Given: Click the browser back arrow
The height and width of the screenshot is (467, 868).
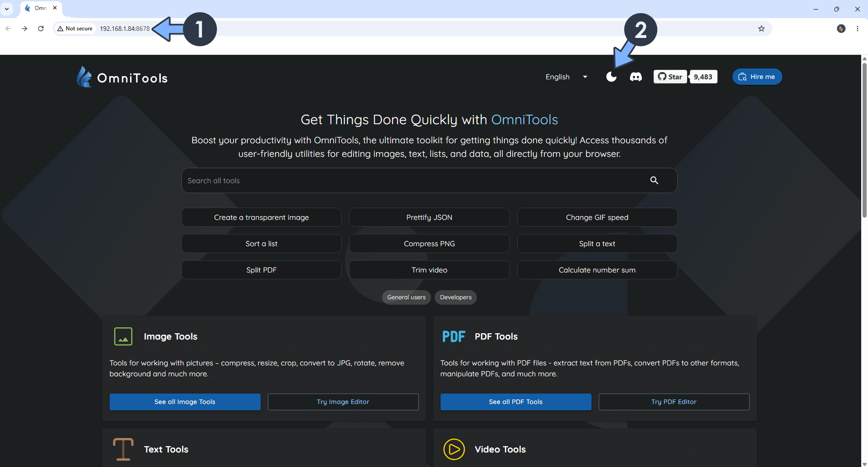Looking at the screenshot, I should pos(8,29).
